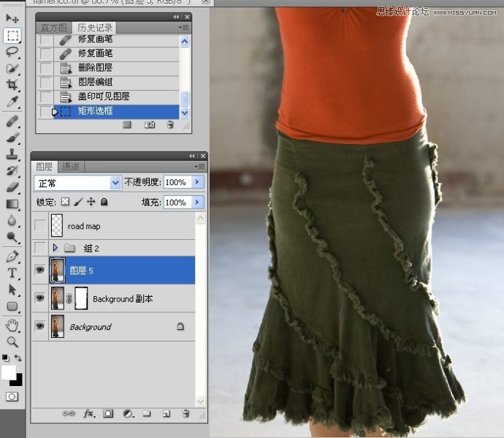
Task: Delete current history state
Action: tap(170, 125)
